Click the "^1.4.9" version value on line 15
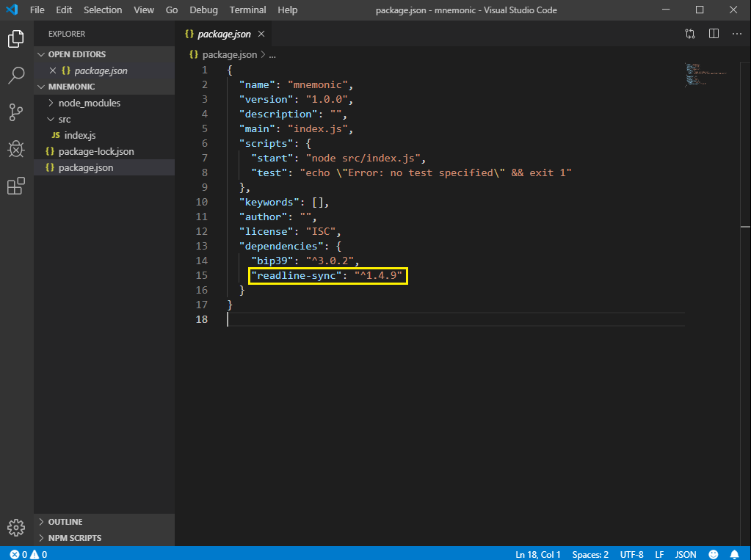 pyautogui.click(x=378, y=275)
